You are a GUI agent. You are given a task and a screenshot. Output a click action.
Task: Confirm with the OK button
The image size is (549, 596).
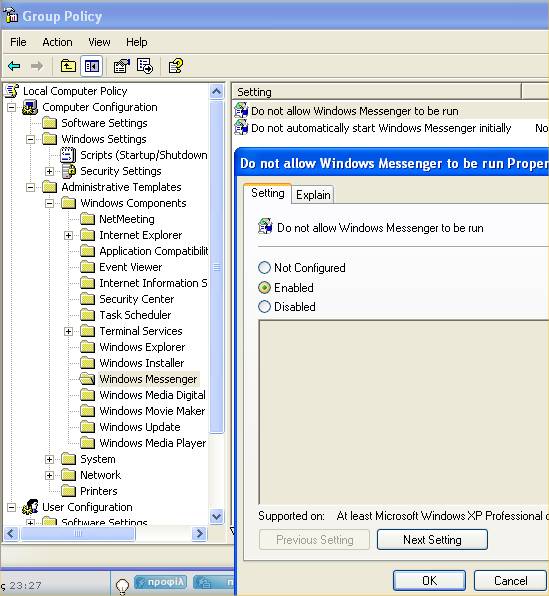(x=430, y=580)
